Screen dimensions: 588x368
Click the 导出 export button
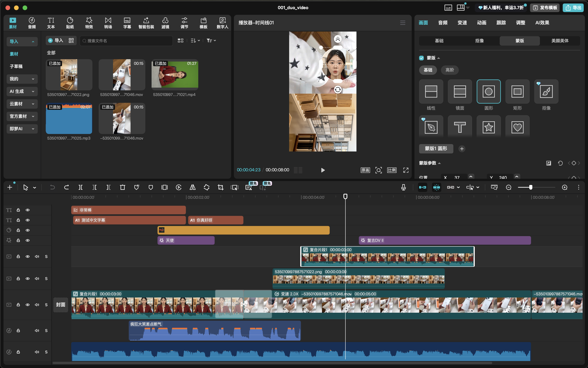pos(573,8)
